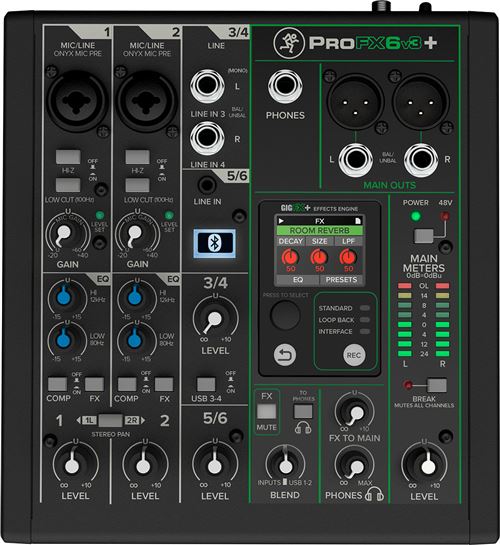Click the channel 1 LOW 80Hz EQ knob
Viewport: 500px width, 545px height.
[x=64, y=340]
